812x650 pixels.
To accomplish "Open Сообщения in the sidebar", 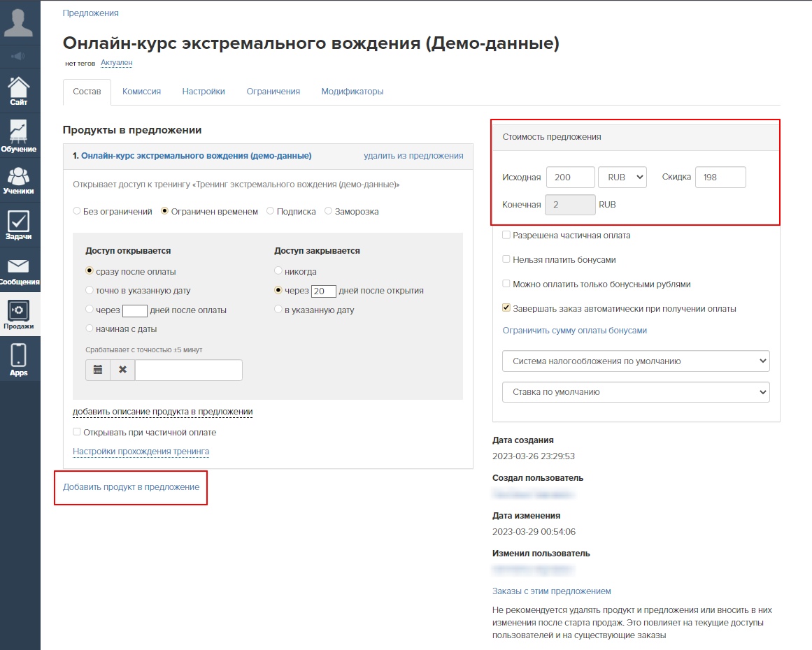I will (19, 271).
